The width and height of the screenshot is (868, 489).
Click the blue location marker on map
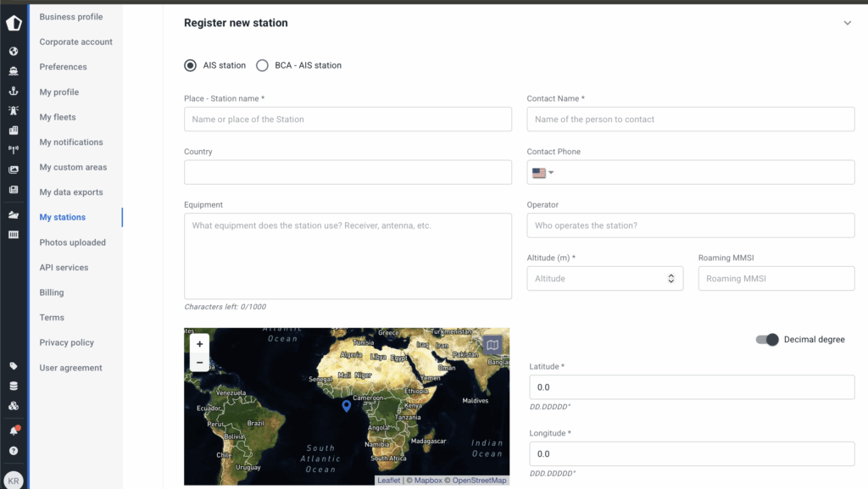coord(346,407)
